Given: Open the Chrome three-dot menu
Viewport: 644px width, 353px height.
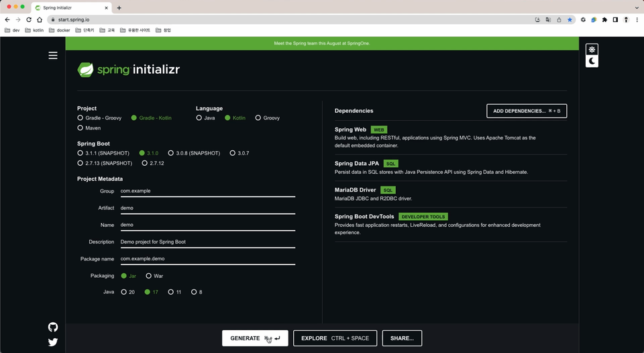Looking at the screenshot, I should [637, 19].
